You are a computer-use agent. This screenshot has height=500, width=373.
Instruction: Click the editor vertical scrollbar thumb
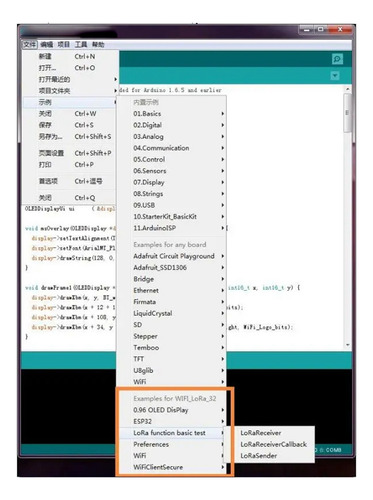[347, 113]
